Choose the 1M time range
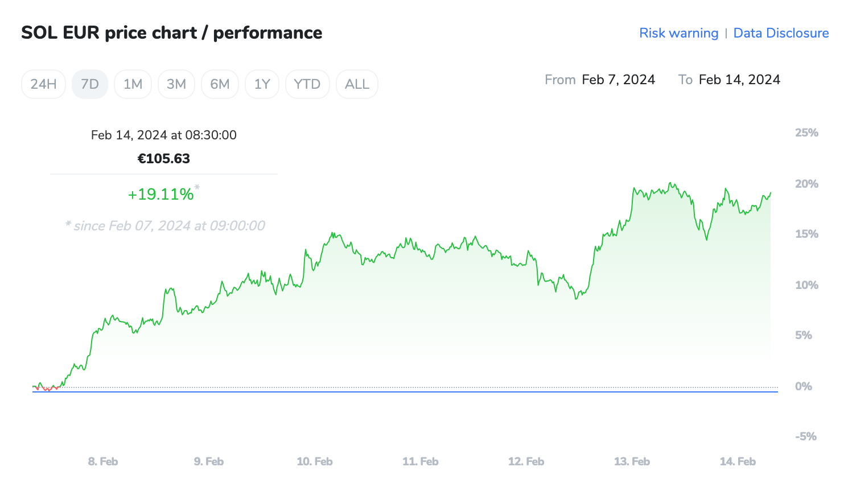 point(133,84)
